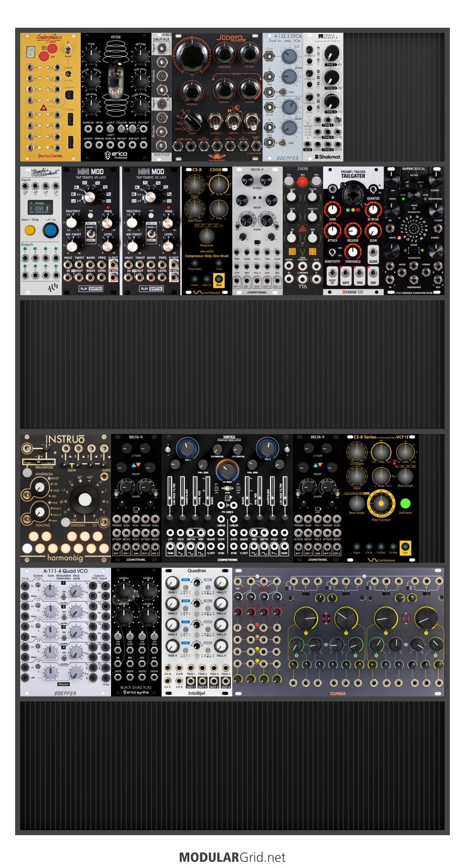The width and height of the screenshot is (465, 868).
Task: Click the SLEW knob on Tailgater
Action: tap(373, 231)
